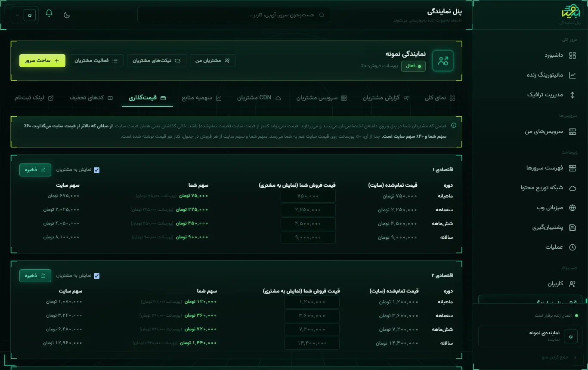
Task: Edit اقتصادی ۲ سالانه selling price field
Action: pyautogui.click(x=312, y=343)
